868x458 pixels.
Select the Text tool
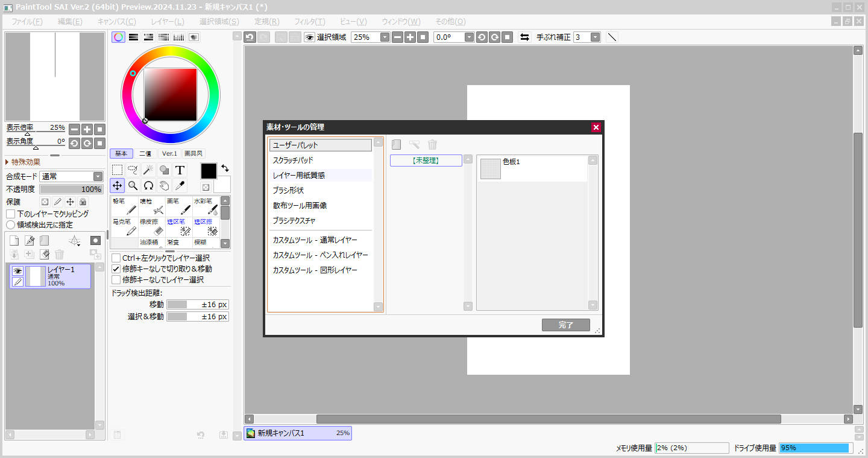180,170
